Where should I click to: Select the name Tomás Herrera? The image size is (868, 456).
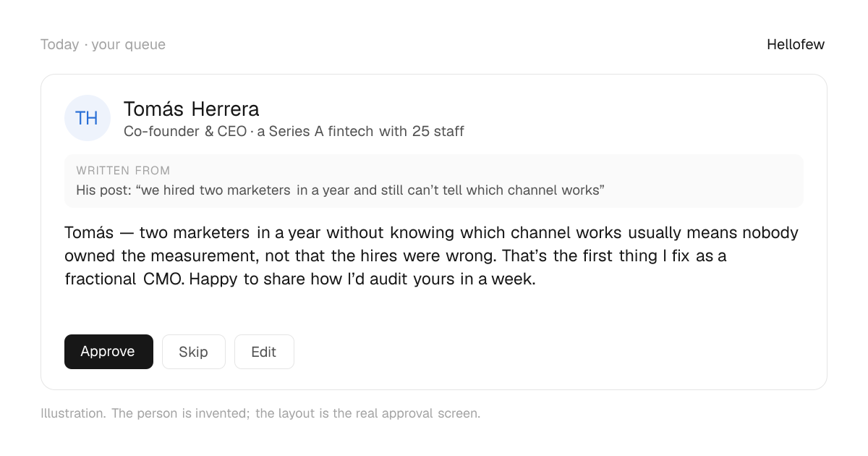click(192, 109)
